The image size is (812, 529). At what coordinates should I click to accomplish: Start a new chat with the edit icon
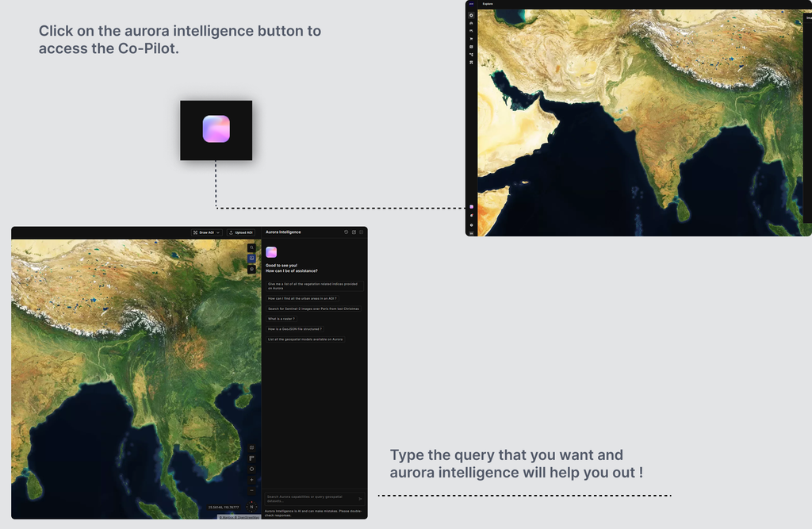click(x=354, y=232)
